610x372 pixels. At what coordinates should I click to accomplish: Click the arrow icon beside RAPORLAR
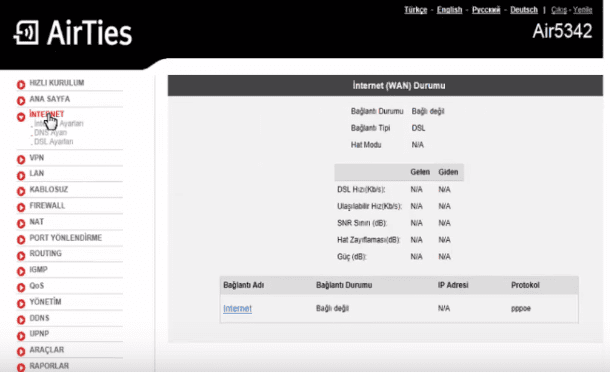click(x=21, y=367)
